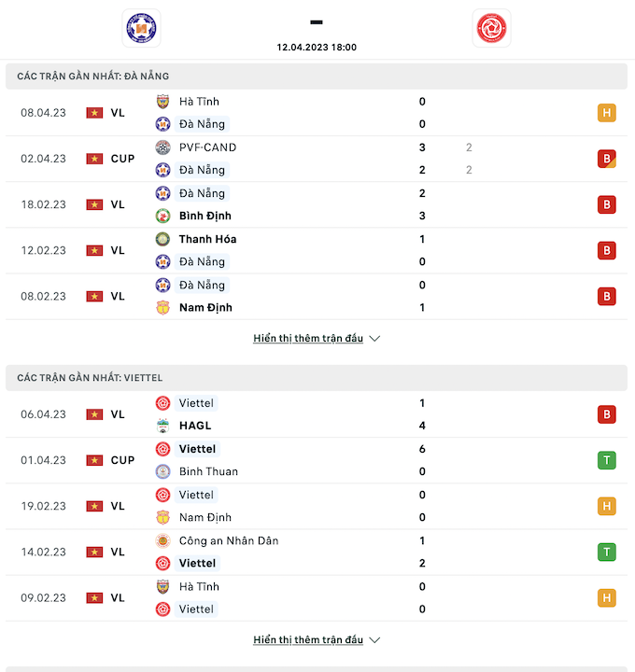Open the HAGL team logo
The height and width of the screenshot is (672, 635).
[162, 426]
